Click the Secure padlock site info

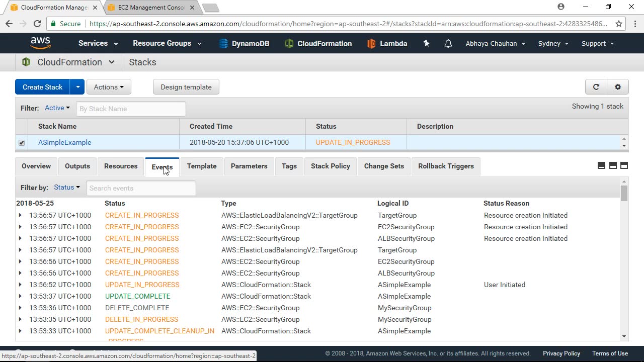[65, 24]
